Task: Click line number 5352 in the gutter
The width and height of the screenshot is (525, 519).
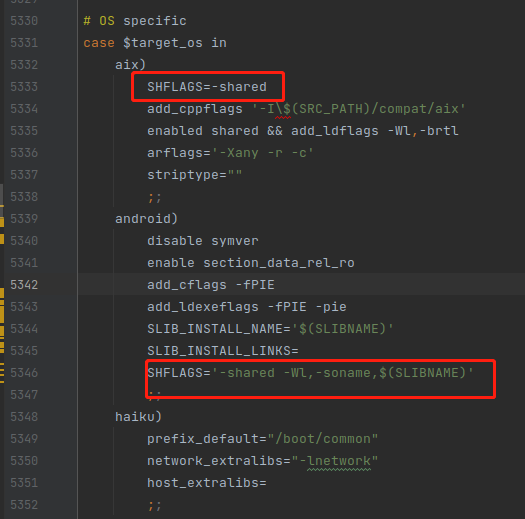Action: 24,505
